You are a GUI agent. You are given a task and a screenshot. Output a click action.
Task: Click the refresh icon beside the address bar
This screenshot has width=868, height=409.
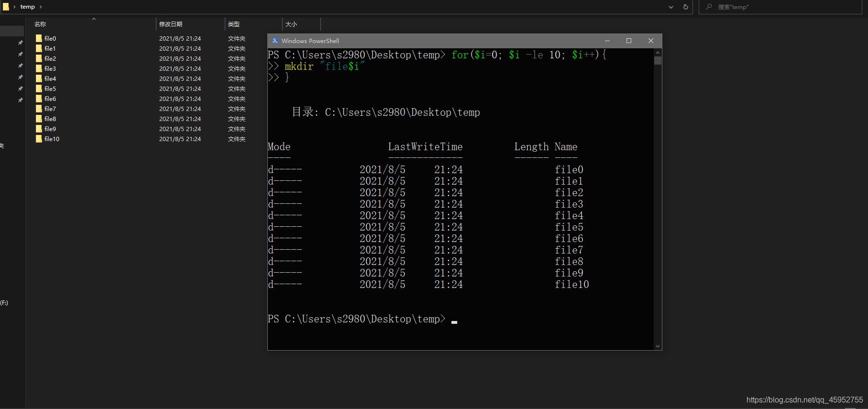pyautogui.click(x=686, y=7)
